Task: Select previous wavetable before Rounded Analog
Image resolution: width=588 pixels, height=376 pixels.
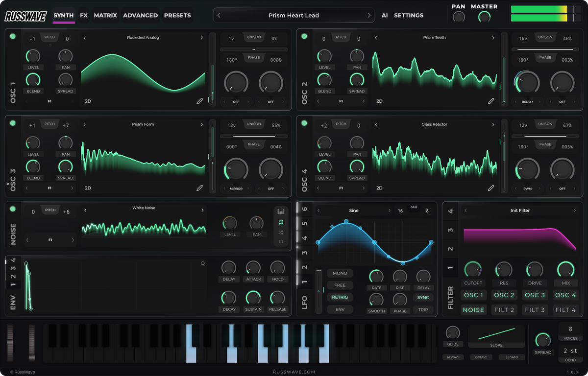Action: coord(84,38)
